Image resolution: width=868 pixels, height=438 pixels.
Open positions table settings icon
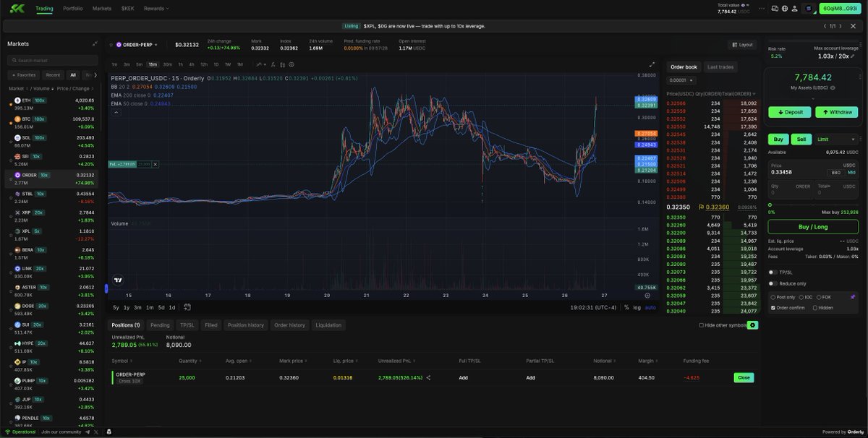[753, 325]
